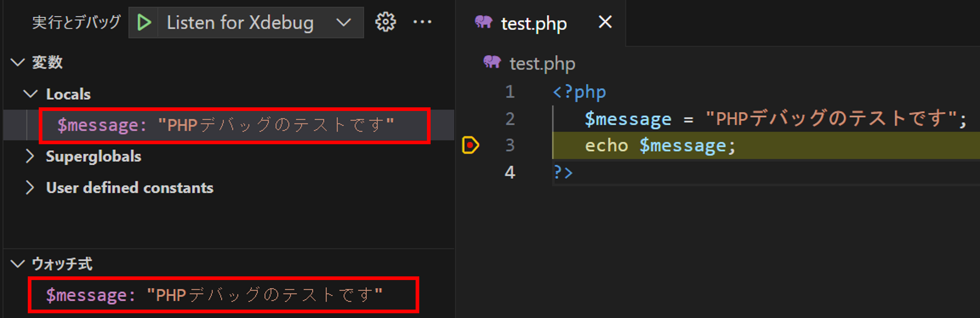The width and height of the screenshot is (980, 318).
Task: Select line number 2 in the editor
Action: tap(510, 119)
